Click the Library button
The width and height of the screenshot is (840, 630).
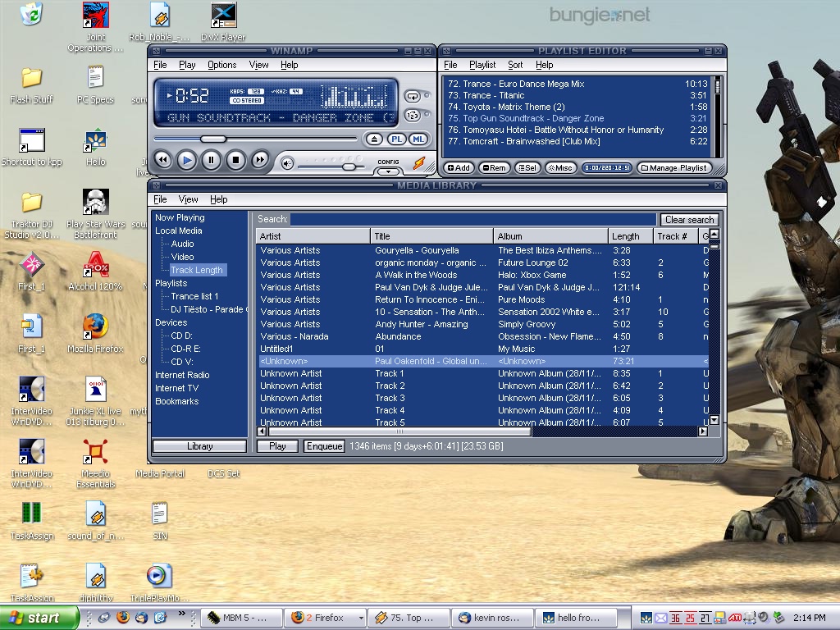pos(200,446)
